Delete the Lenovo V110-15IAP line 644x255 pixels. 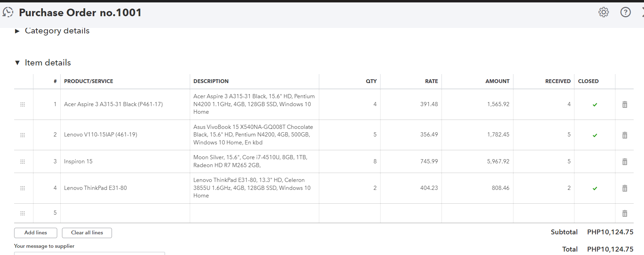tap(624, 135)
